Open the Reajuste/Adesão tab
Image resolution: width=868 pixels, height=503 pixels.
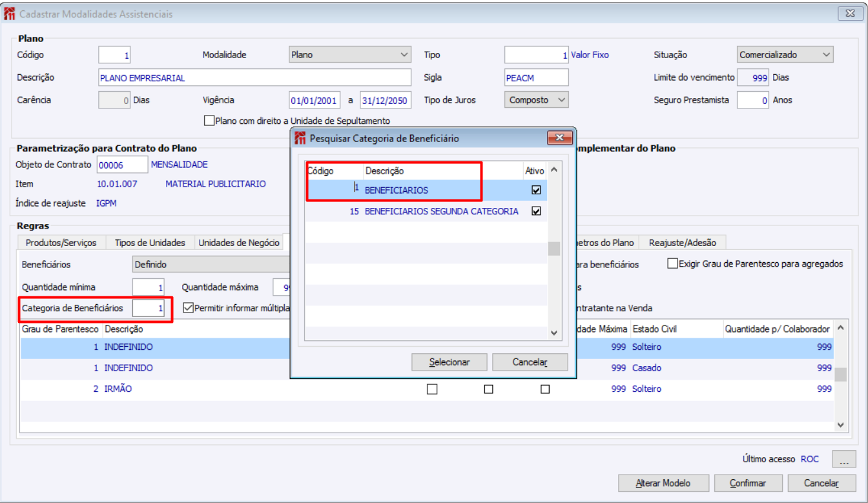click(683, 243)
